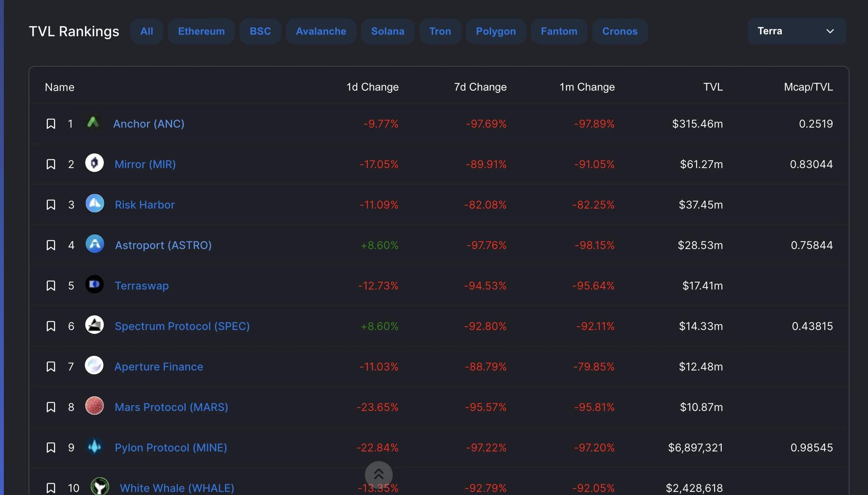Sort table by TVL column header

point(713,87)
